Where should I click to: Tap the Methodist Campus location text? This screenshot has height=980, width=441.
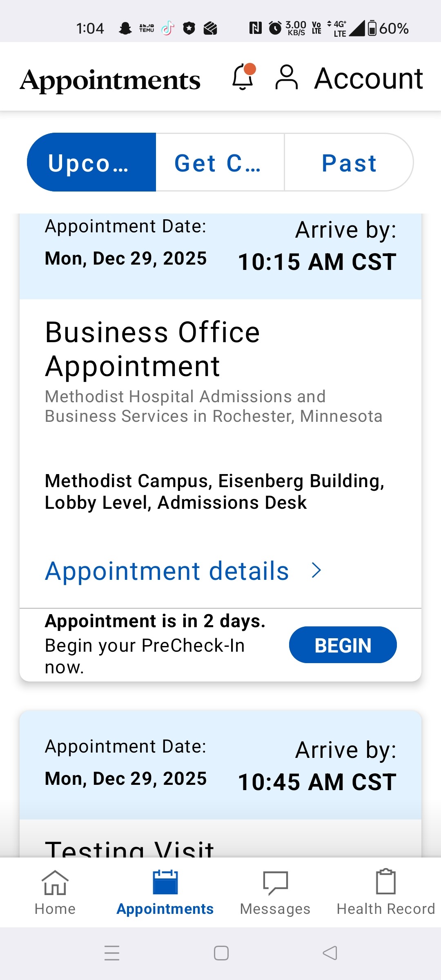[x=214, y=491]
